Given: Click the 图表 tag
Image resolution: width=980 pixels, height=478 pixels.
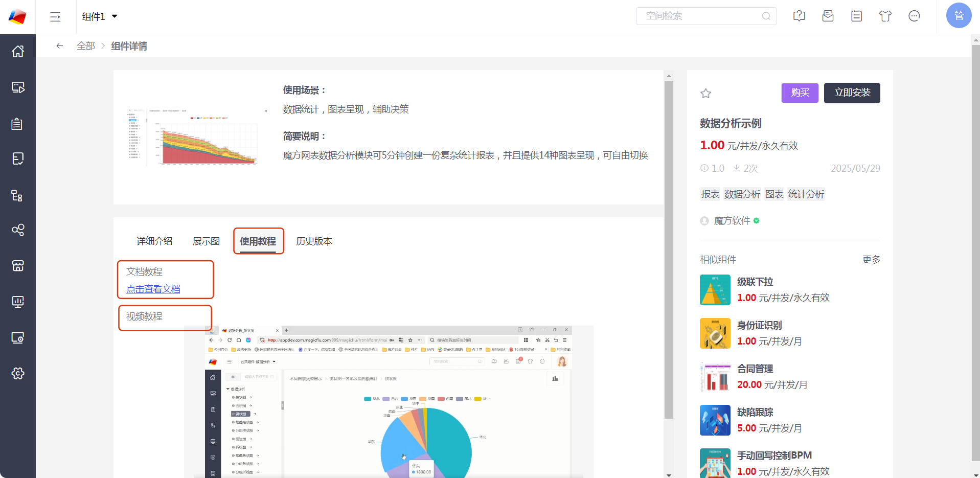Looking at the screenshot, I should click(774, 194).
